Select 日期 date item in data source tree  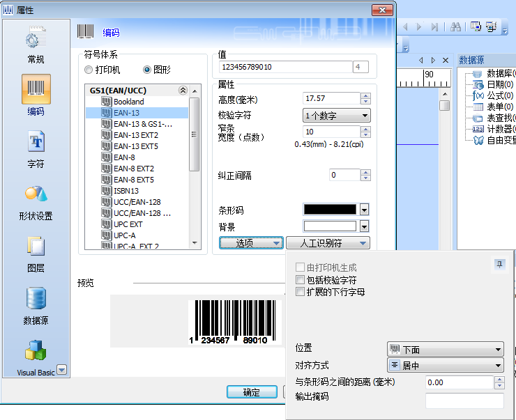(493, 85)
